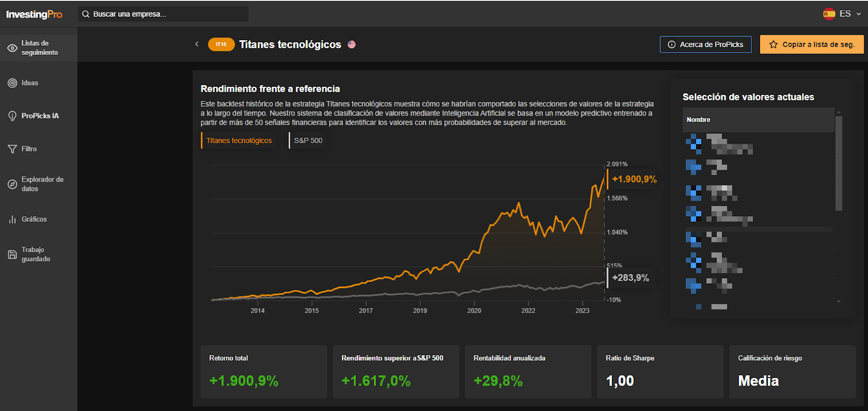
Task: Click the scroll down arrow in stock list
Action: click(x=839, y=301)
